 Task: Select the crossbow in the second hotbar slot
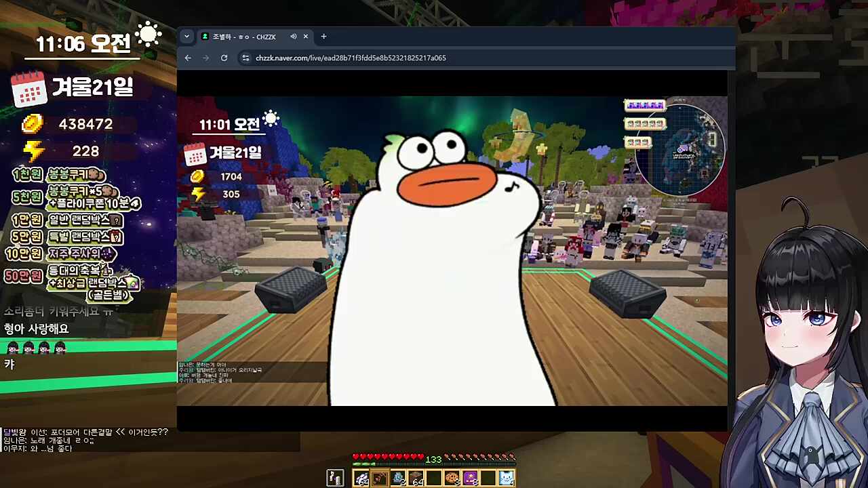point(379,478)
